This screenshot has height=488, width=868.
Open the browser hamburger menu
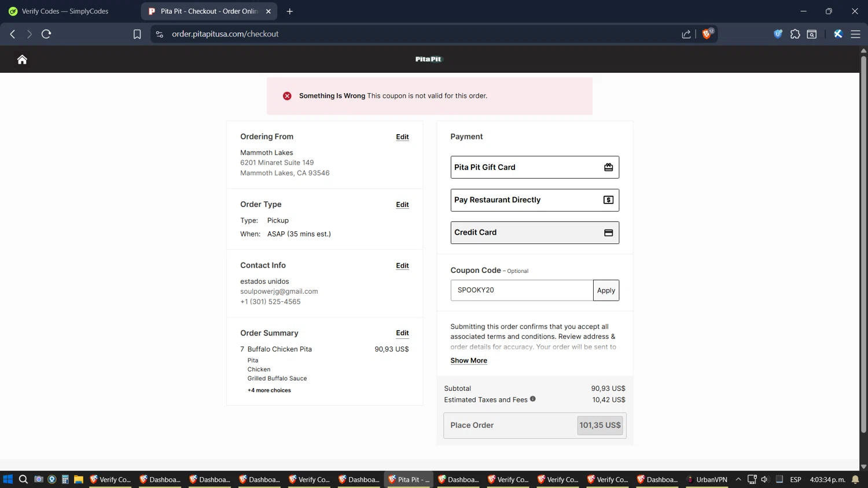(855, 34)
